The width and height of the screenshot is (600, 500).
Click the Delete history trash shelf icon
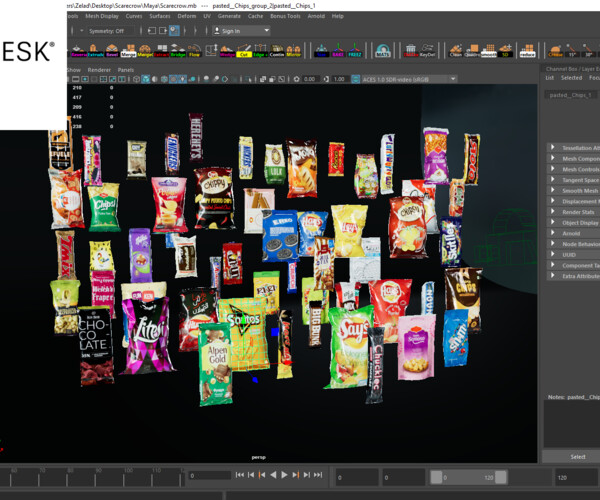click(x=411, y=50)
